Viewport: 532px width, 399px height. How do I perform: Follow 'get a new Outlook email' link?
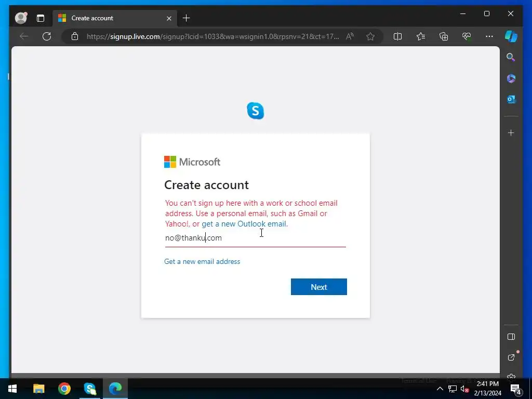244,224
